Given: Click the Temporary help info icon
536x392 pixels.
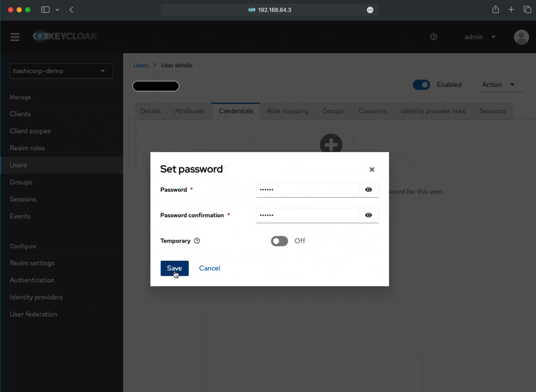Looking at the screenshot, I should (x=197, y=241).
